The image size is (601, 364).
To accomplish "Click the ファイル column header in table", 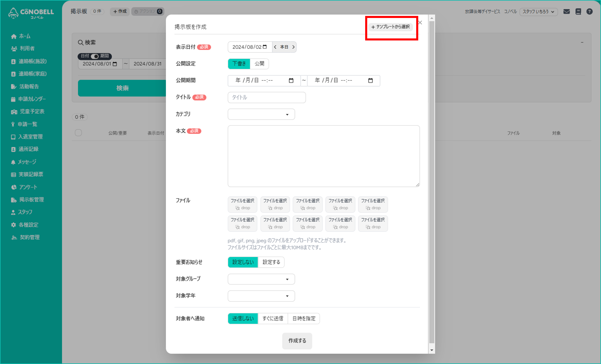I will click(513, 133).
